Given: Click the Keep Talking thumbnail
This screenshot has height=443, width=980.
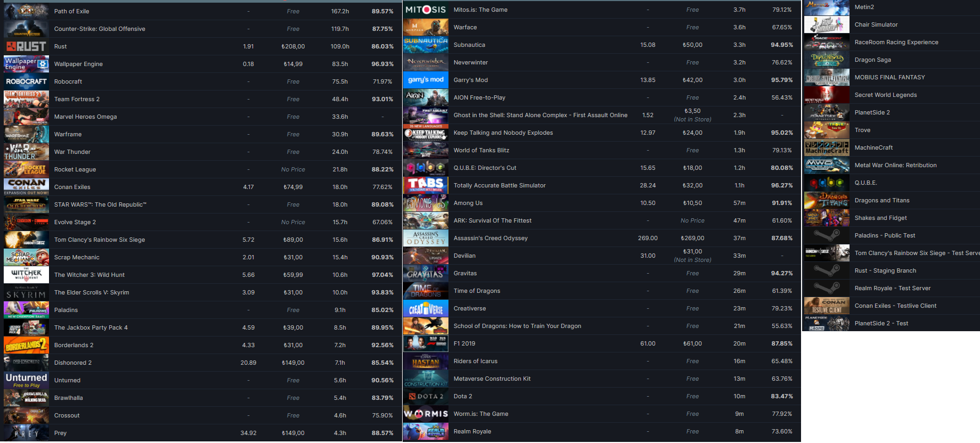Looking at the screenshot, I should (426, 133).
